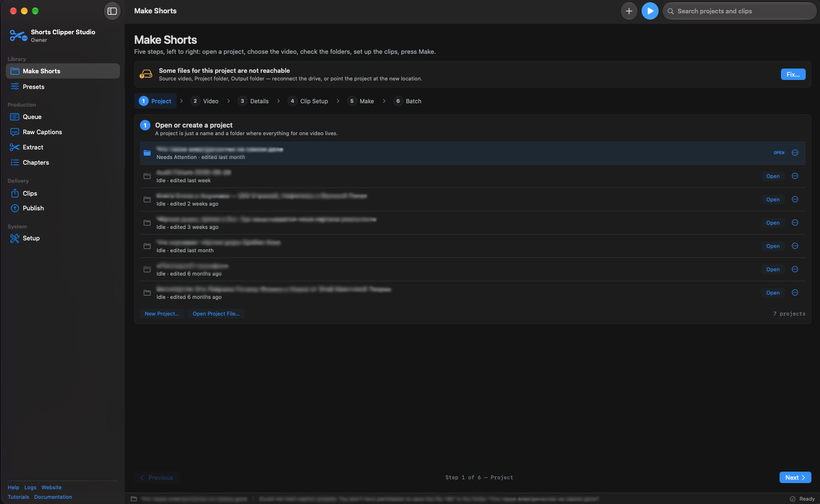Switch to the Clip Setup step tab

(x=308, y=101)
